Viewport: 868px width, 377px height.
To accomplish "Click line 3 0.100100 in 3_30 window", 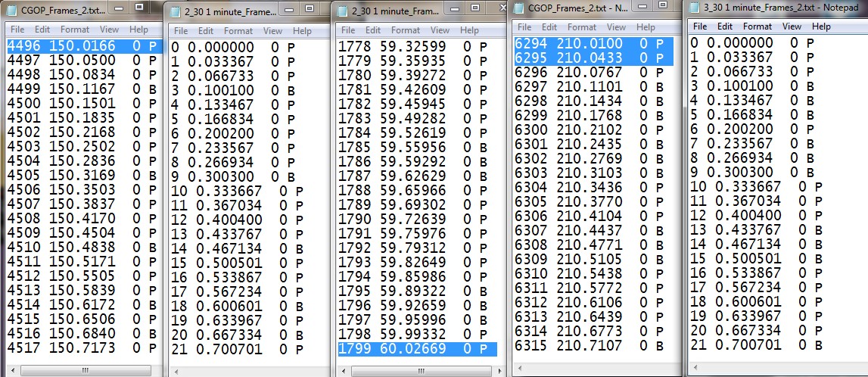I will point(752,86).
